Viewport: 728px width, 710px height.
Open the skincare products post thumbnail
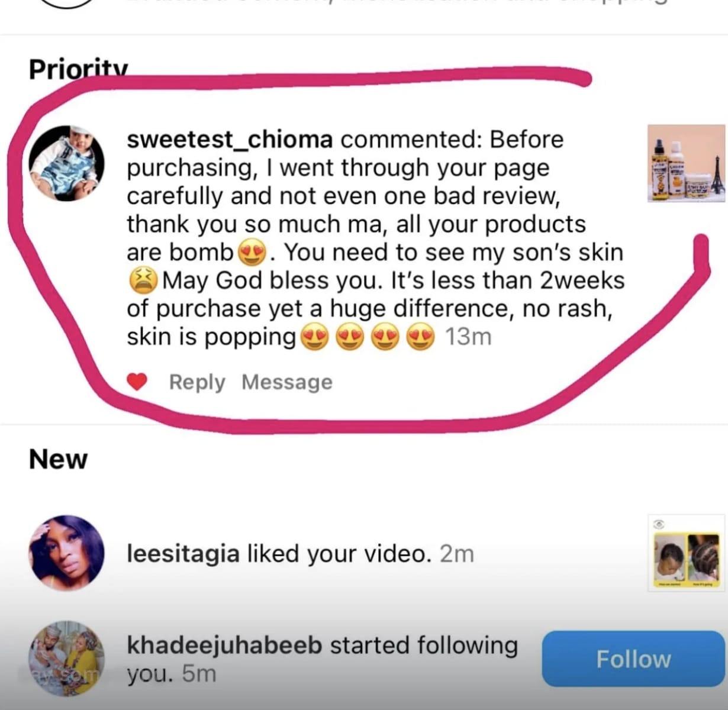[x=686, y=163]
